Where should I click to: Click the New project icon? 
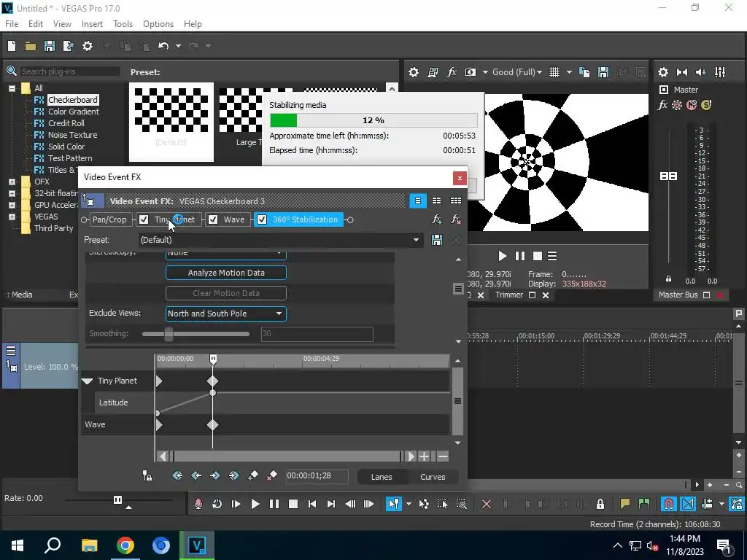[12, 46]
